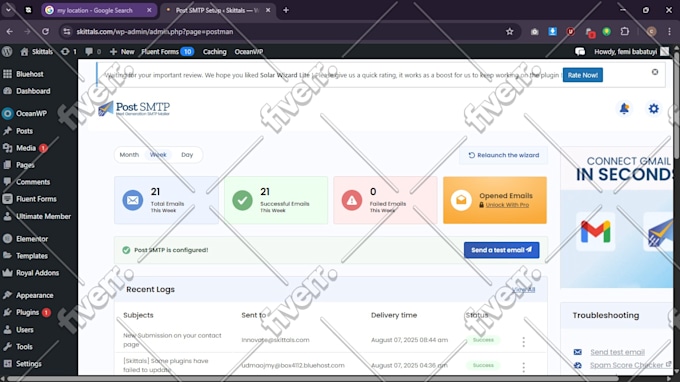Click the innovate@skittals.com recipient
The image size is (680, 382).
click(275, 340)
